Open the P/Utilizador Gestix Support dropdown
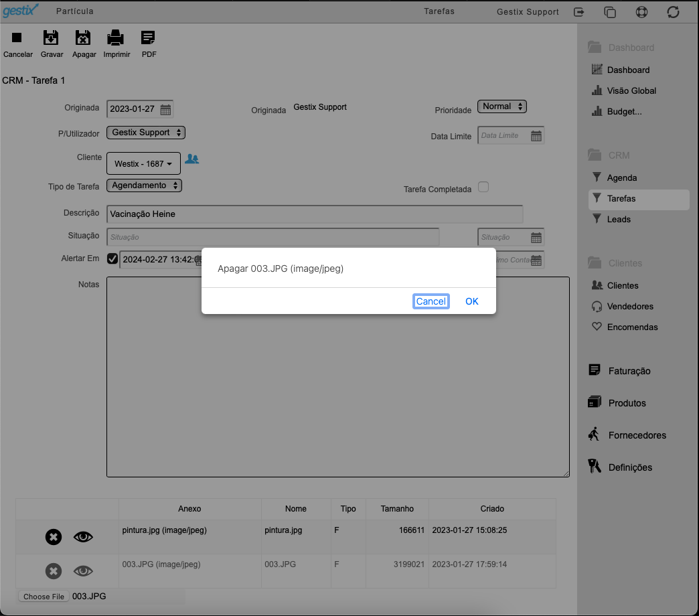699x616 pixels. 146,133
